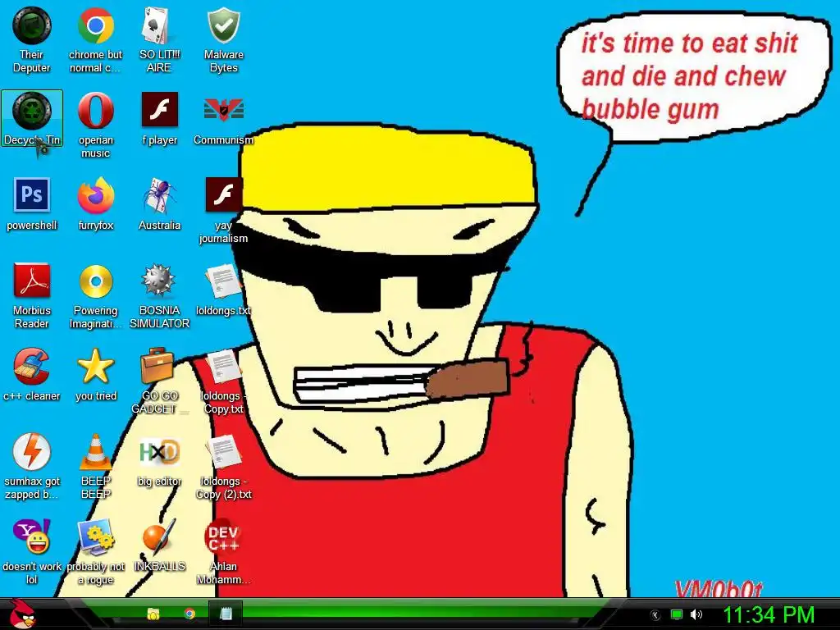Click the 11:34 PM taskbar clock
Screen dimensions: 840x630
769,614
